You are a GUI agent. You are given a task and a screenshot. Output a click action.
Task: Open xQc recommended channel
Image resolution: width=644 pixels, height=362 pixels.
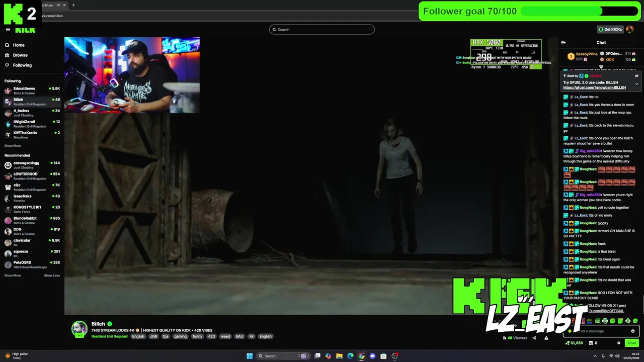pos(32,187)
